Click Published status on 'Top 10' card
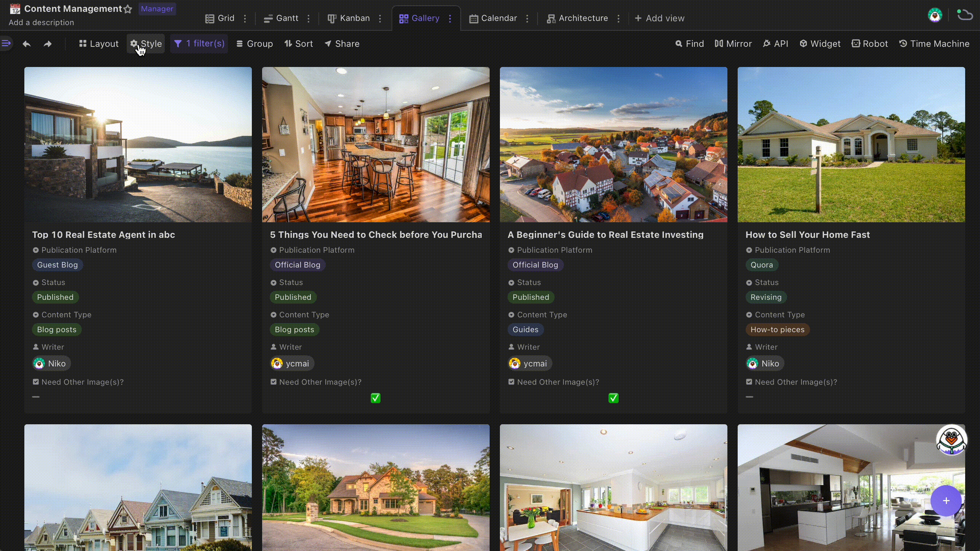The image size is (980, 551). pos(55,297)
